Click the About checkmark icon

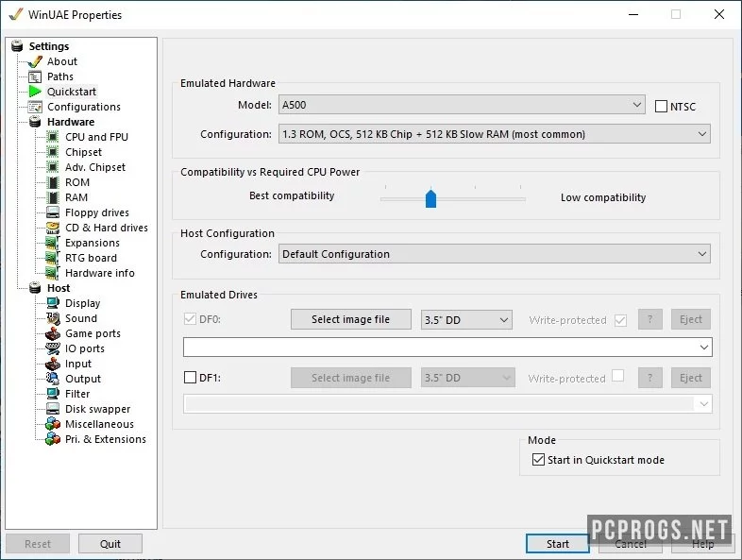coord(35,61)
